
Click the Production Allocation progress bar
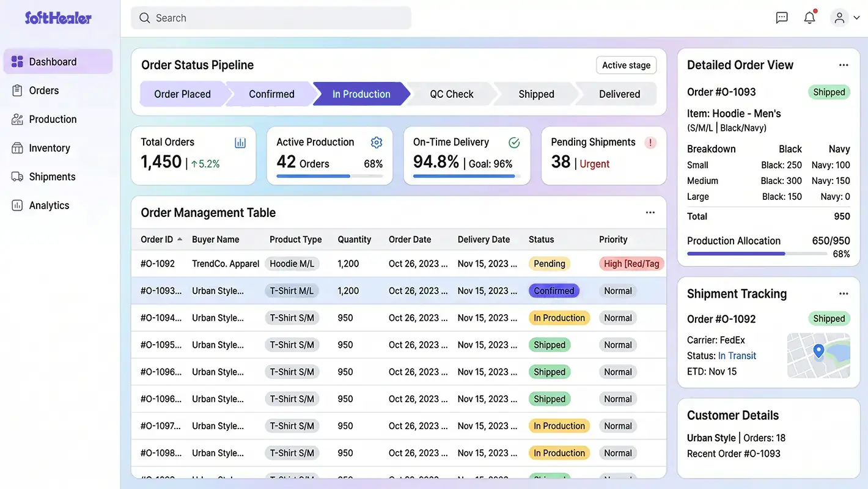[x=757, y=254]
